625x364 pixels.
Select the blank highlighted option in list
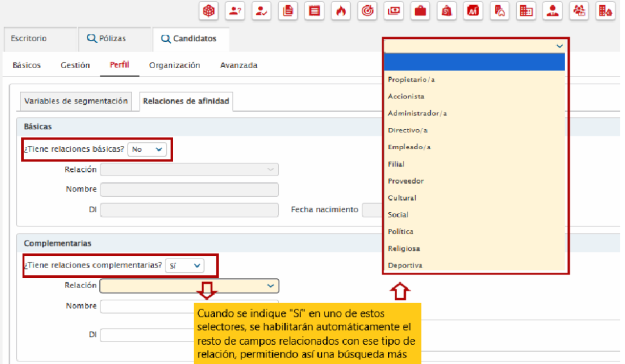pos(474,62)
